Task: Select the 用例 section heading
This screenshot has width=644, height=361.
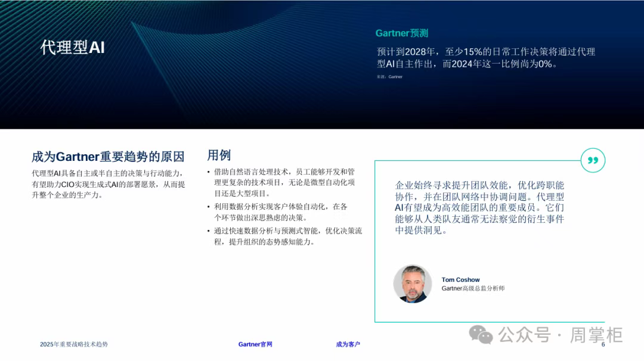Action: 219,155
